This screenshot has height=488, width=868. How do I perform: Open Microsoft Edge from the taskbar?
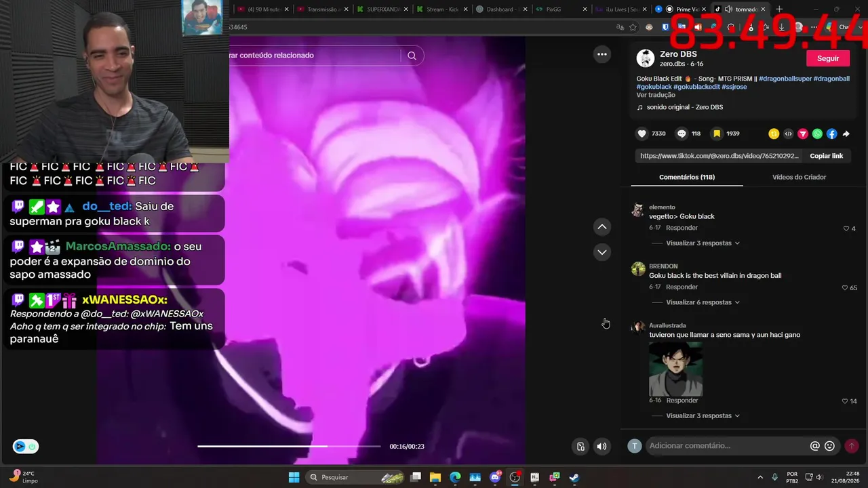click(455, 477)
